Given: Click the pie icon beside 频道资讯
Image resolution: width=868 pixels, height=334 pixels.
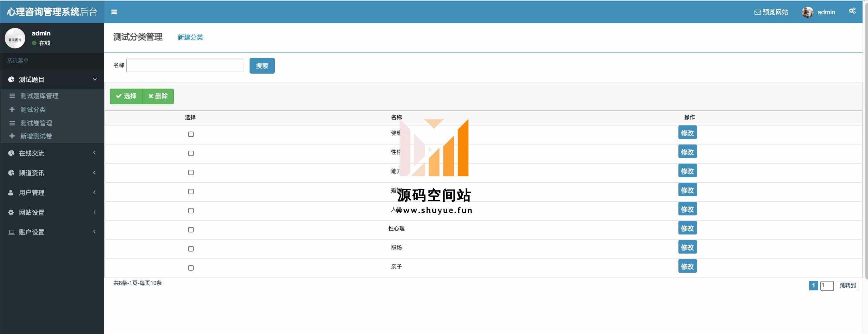Looking at the screenshot, I should [x=11, y=173].
